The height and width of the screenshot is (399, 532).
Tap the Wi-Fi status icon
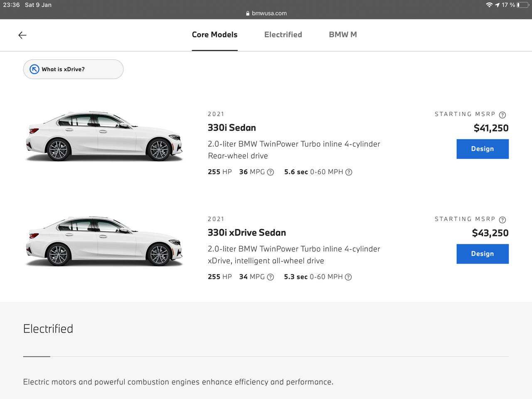(489, 5)
